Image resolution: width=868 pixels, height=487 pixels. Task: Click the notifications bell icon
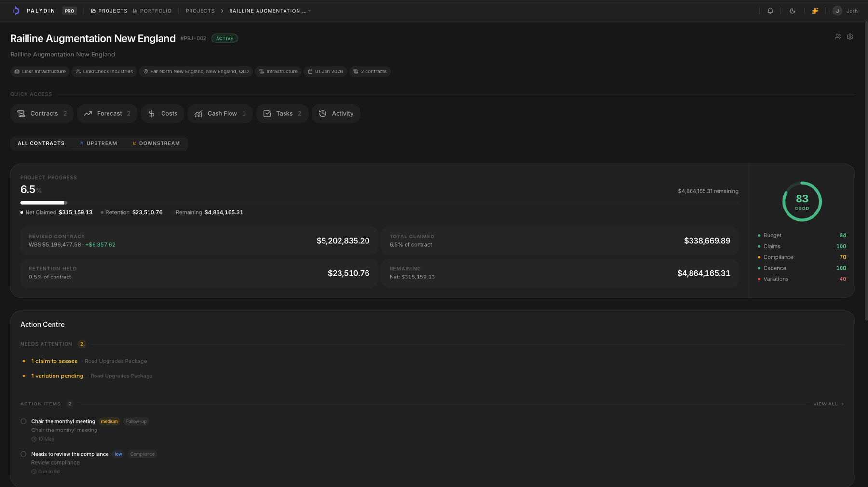[770, 10]
